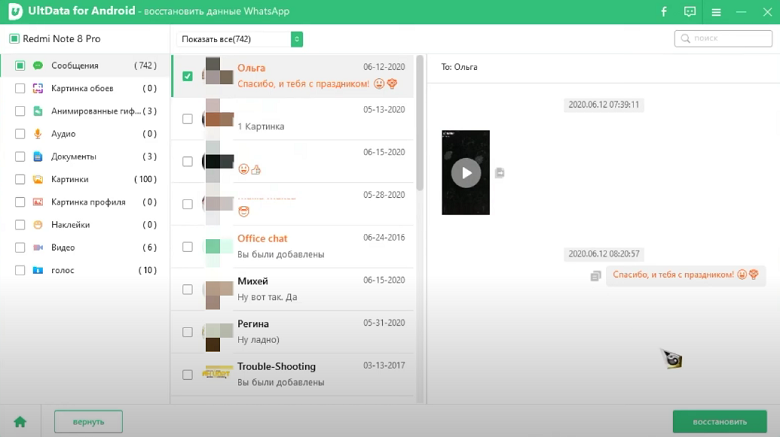Click the UltData app logo
The image size is (780, 437).
point(15,11)
